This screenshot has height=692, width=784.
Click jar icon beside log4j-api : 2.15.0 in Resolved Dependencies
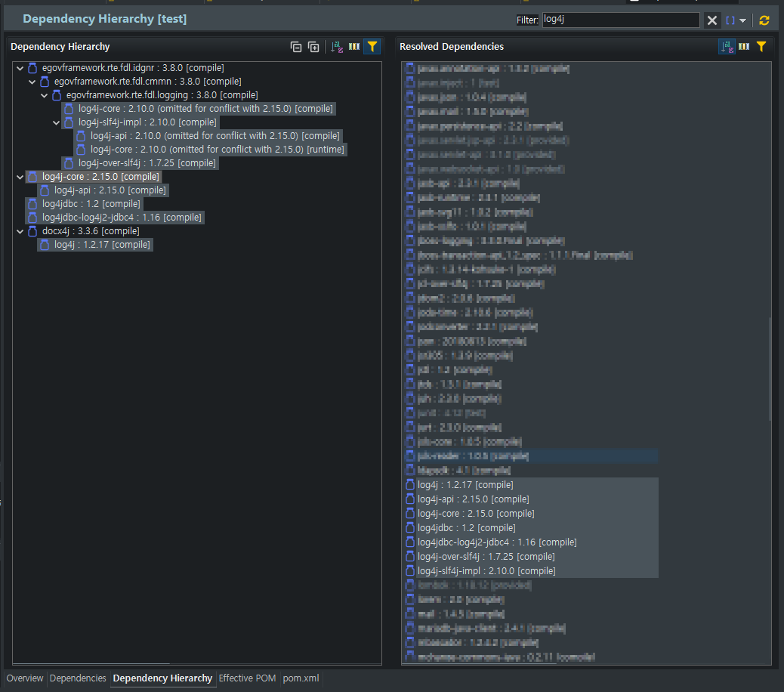click(x=410, y=499)
